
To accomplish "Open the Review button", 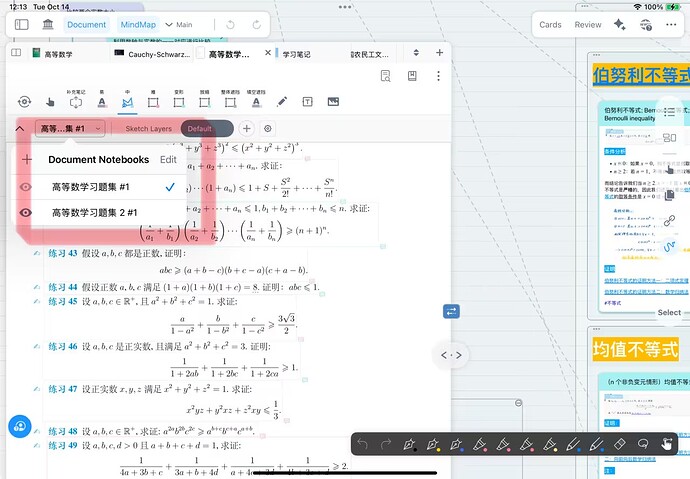I will (588, 25).
